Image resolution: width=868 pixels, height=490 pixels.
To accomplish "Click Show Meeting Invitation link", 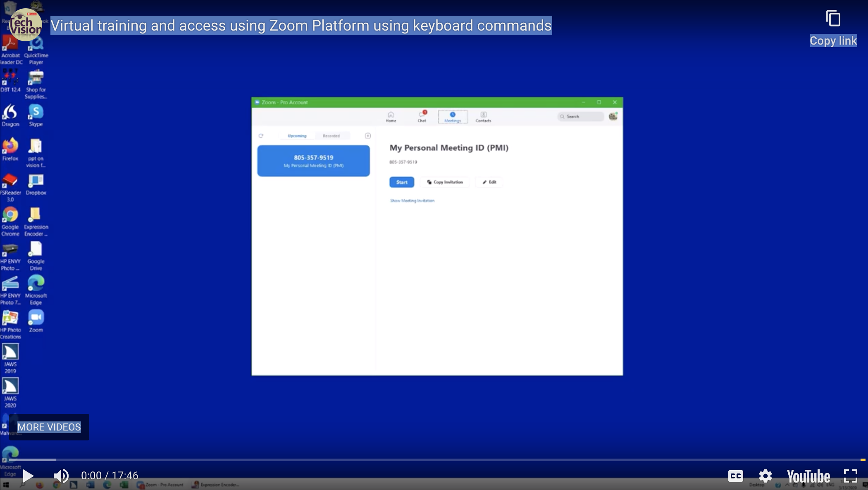I will 412,201.
